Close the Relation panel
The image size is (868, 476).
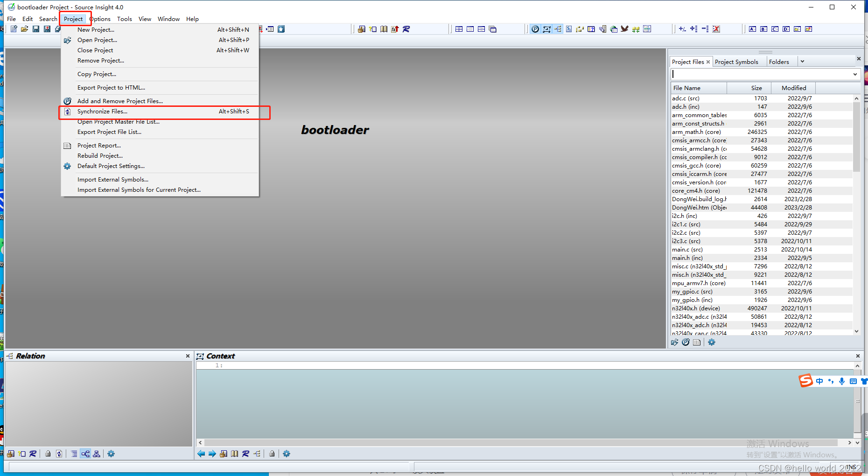(188, 356)
